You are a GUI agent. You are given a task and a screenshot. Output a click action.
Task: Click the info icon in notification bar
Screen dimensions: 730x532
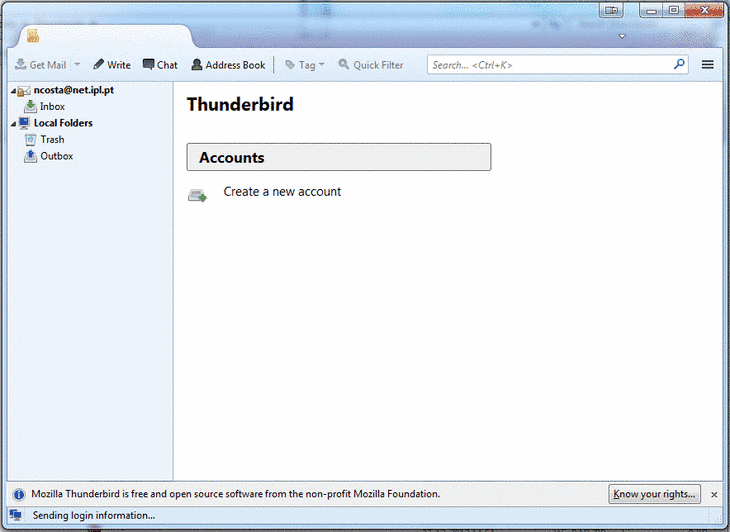click(19, 494)
